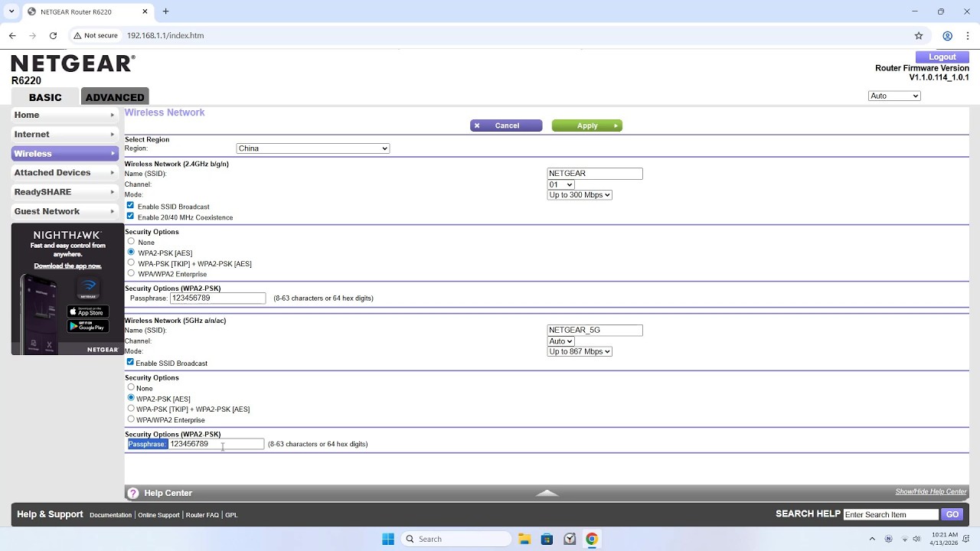Show hidden system tray icons
The height and width of the screenshot is (551, 980).
(x=872, y=539)
